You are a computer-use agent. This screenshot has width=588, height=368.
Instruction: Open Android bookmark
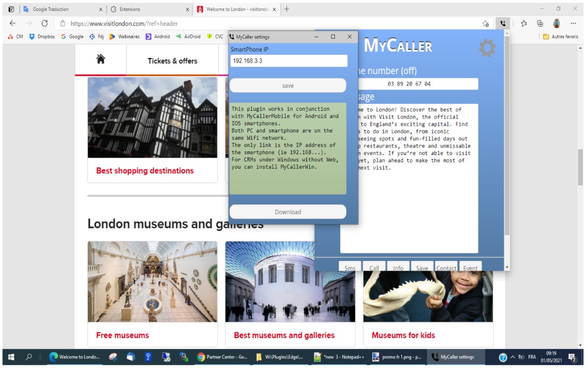(x=158, y=37)
